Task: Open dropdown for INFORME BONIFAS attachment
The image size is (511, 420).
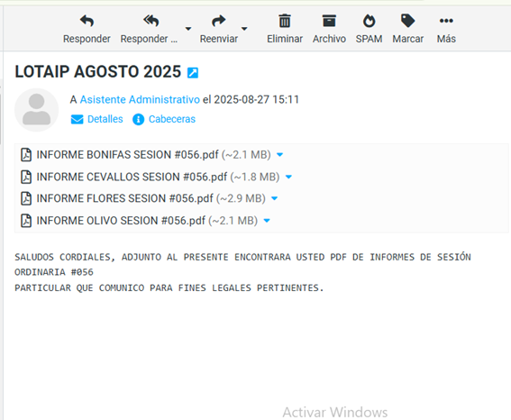Action: click(x=279, y=155)
